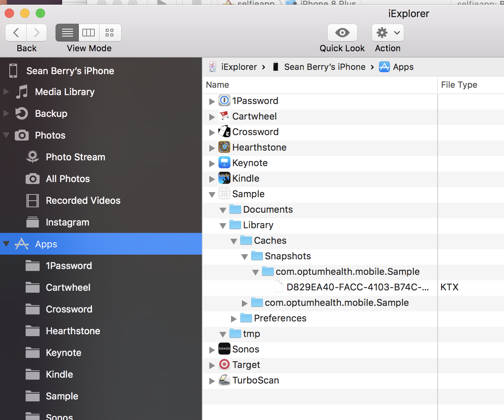
Task: Collapse Apps section in sidebar
Action: tap(6, 244)
